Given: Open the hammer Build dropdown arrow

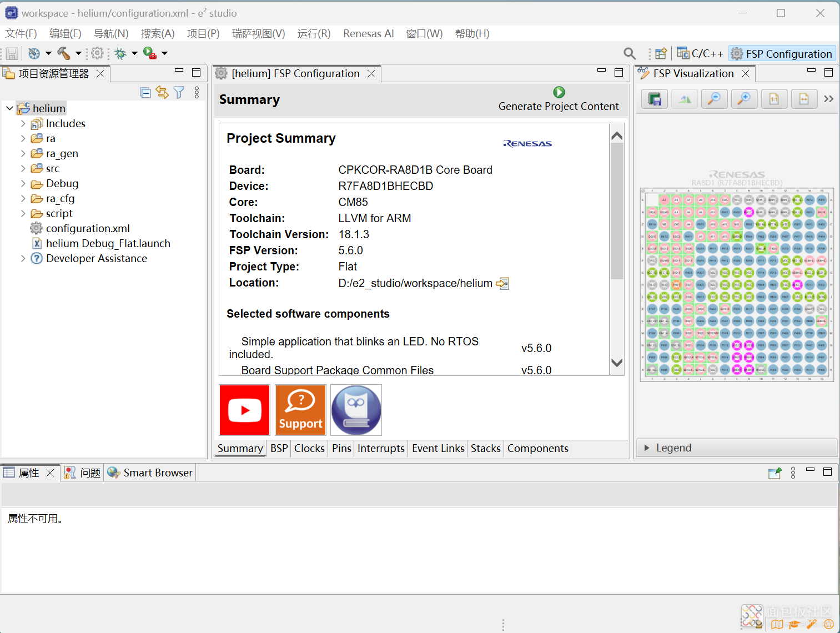Looking at the screenshot, I should point(78,53).
